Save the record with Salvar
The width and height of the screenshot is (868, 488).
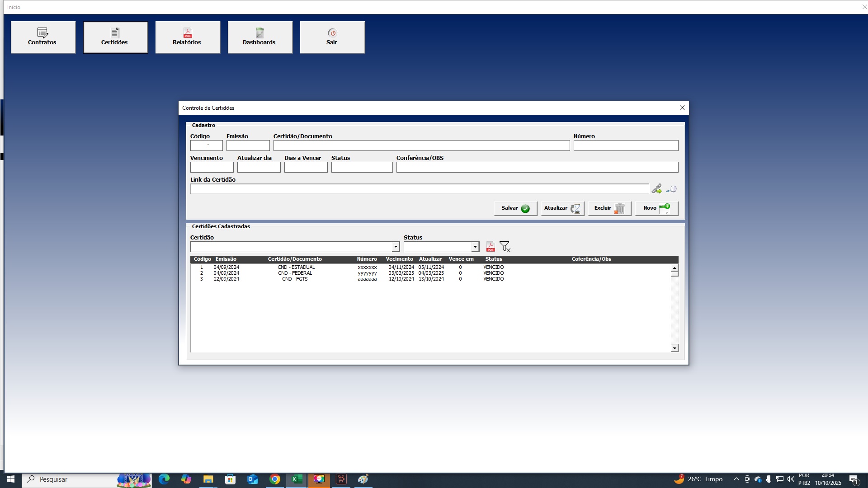pyautogui.click(x=515, y=208)
